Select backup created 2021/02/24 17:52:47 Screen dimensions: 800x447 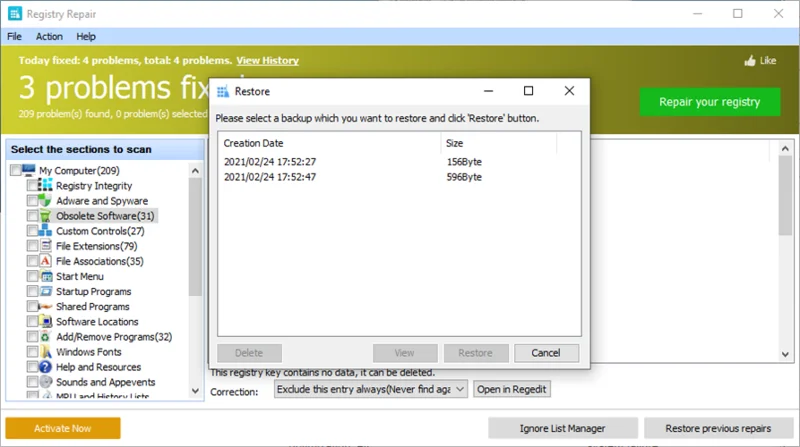[270, 177]
